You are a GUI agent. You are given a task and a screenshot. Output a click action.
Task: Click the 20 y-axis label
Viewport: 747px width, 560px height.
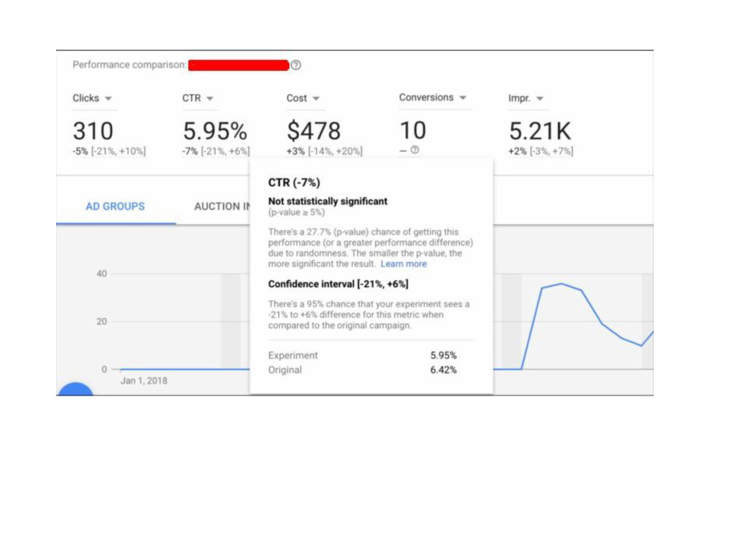click(x=102, y=321)
